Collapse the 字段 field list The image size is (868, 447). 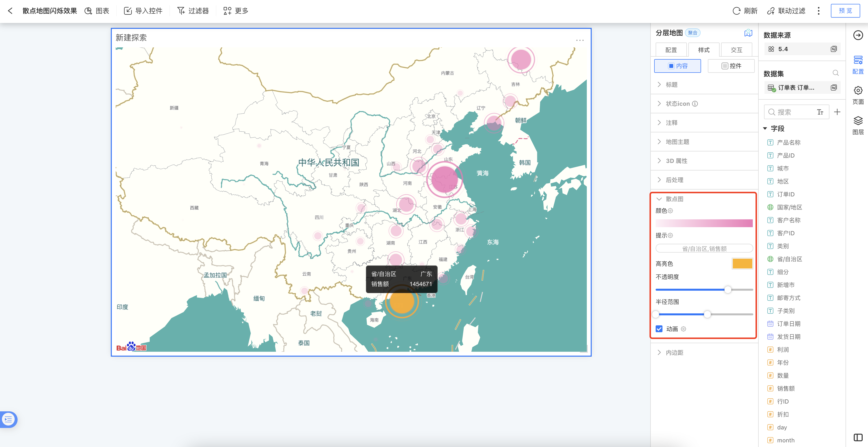pyautogui.click(x=765, y=128)
